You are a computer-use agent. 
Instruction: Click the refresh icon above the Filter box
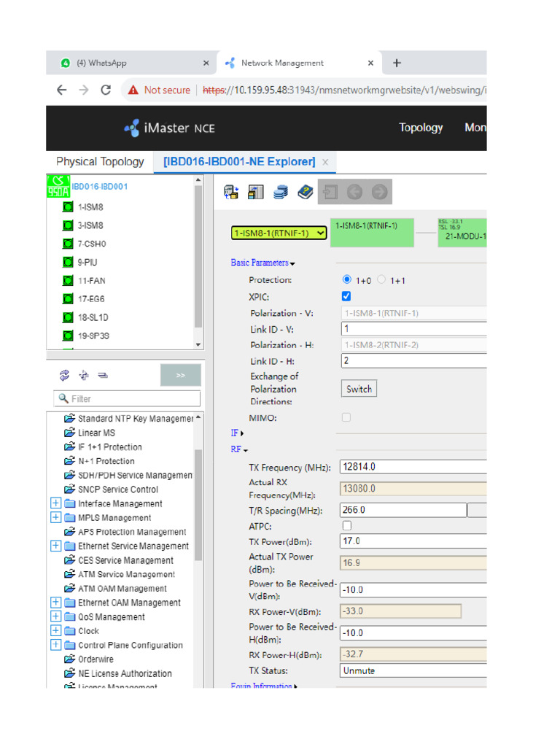pos(64,375)
